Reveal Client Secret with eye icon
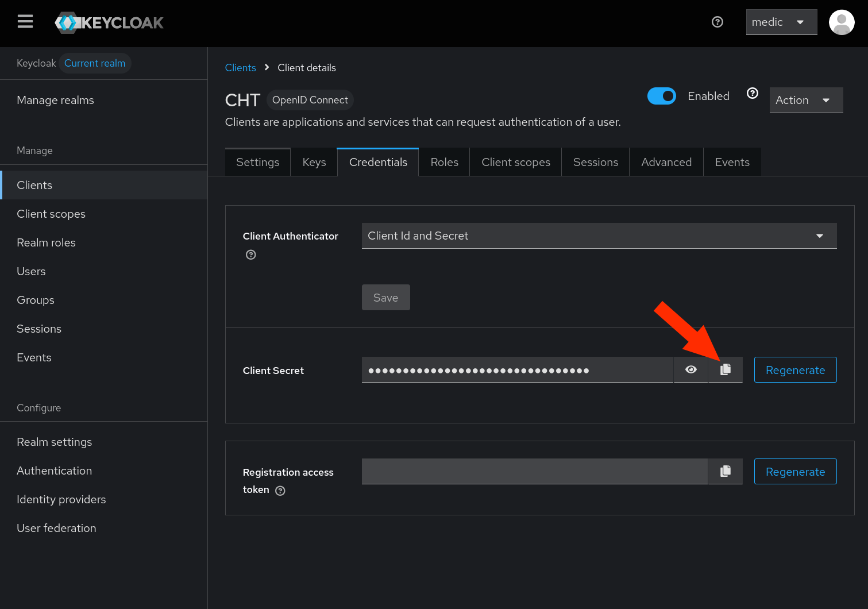Image resolution: width=868 pixels, height=609 pixels. [x=691, y=369]
